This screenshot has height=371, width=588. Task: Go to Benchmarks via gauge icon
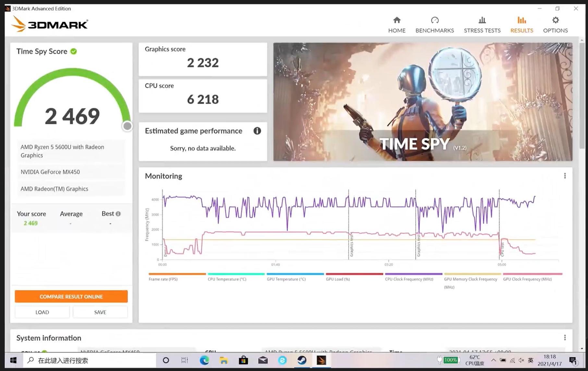coord(435,20)
